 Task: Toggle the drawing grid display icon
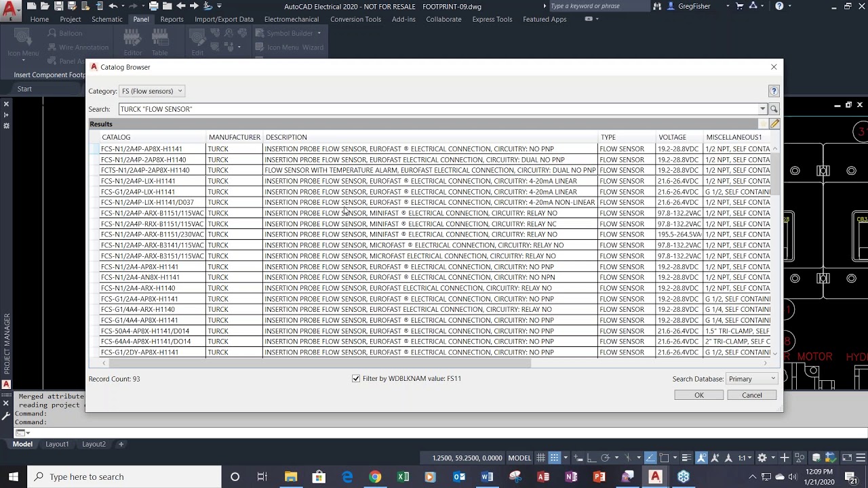point(540,457)
